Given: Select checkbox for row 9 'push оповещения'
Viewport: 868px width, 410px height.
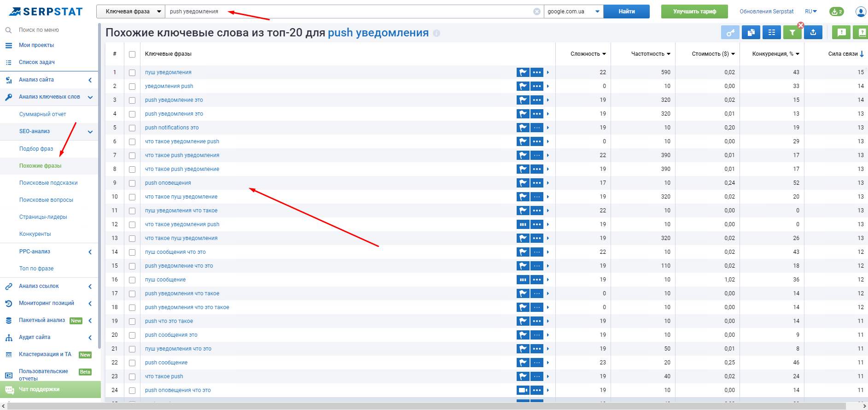Looking at the screenshot, I should [132, 183].
